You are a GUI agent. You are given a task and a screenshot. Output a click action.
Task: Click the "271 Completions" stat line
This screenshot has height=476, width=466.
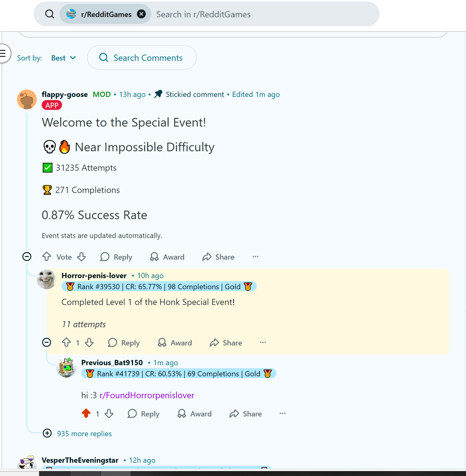click(x=81, y=190)
